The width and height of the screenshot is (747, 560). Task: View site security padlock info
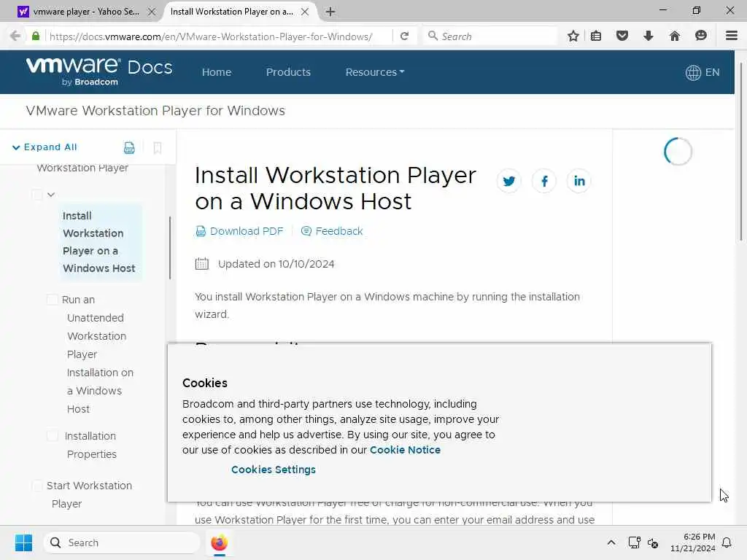pyautogui.click(x=36, y=36)
